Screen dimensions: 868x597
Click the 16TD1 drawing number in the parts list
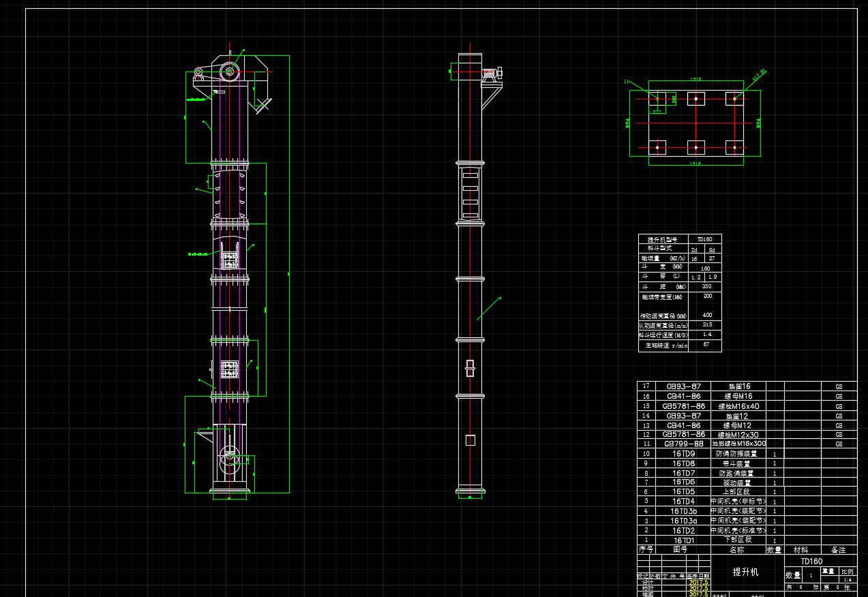pyautogui.click(x=683, y=540)
